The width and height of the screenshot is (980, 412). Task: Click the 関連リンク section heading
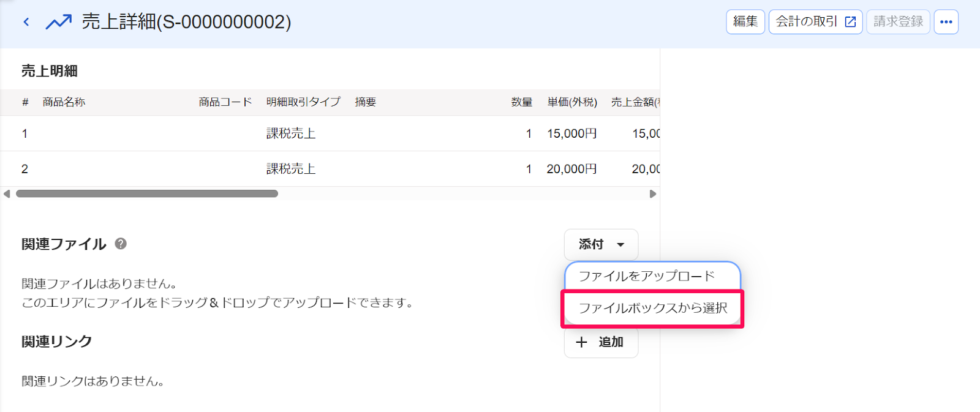(56, 342)
